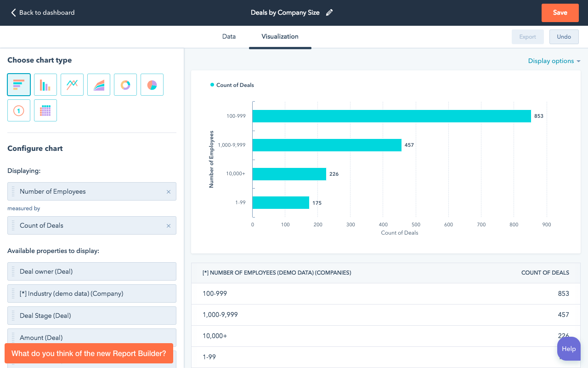Choose the line chart type

[x=72, y=85]
